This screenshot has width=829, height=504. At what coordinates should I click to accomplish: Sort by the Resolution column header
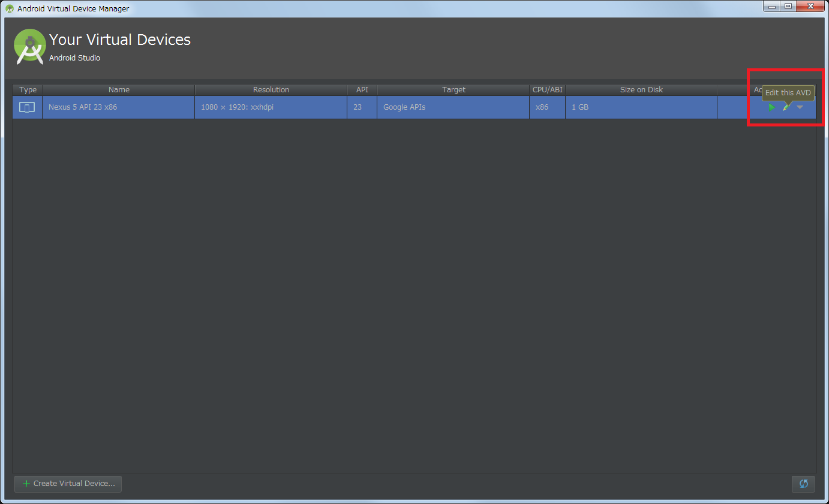click(271, 90)
